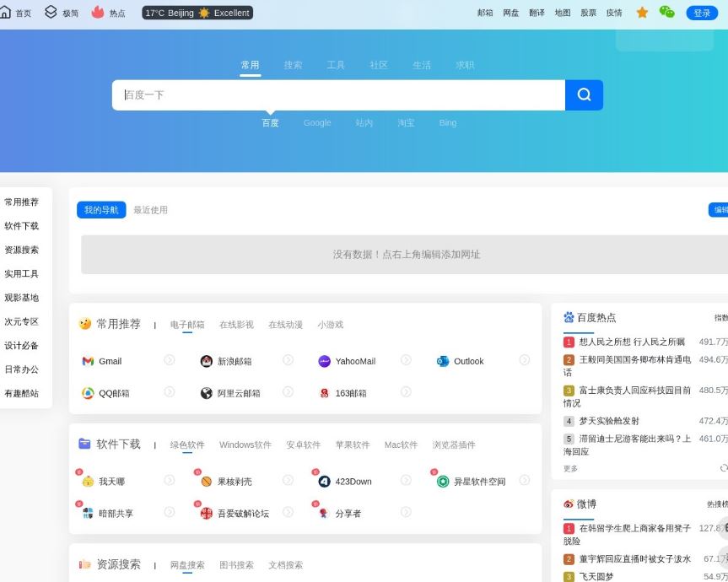Switch to the Windows软件 category tab
Screen dimensions: 728x582
pos(245,445)
